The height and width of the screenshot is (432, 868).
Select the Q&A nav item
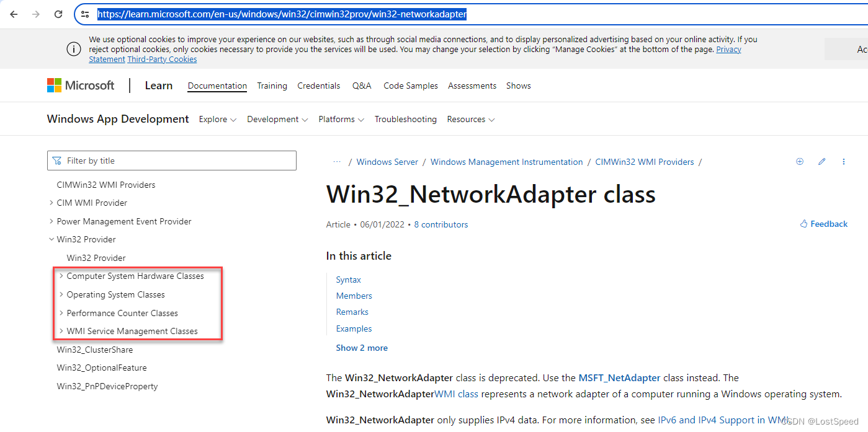pyautogui.click(x=362, y=86)
